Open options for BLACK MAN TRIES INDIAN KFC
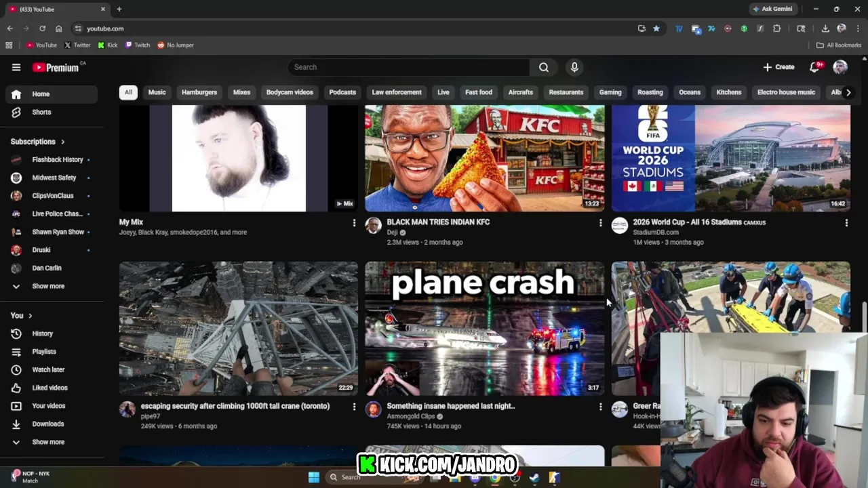 [x=600, y=222]
